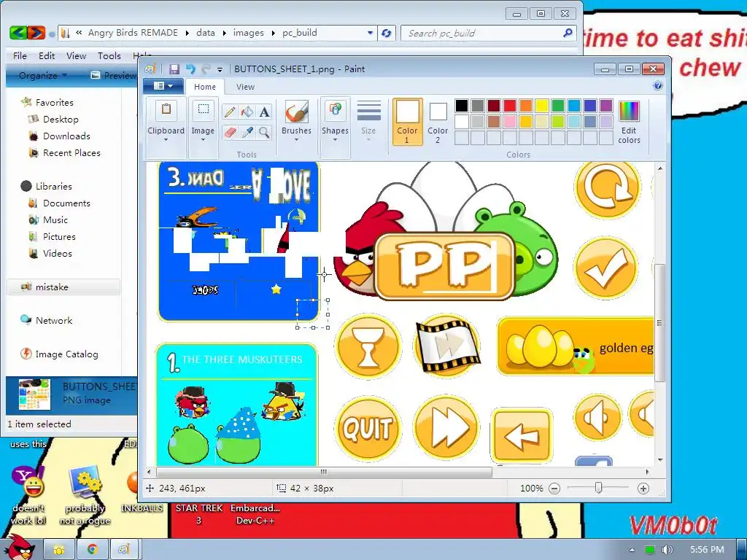Select the Magnifier tool
The width and height of the screenshot is (747, 560).
[x=264, y=132]
